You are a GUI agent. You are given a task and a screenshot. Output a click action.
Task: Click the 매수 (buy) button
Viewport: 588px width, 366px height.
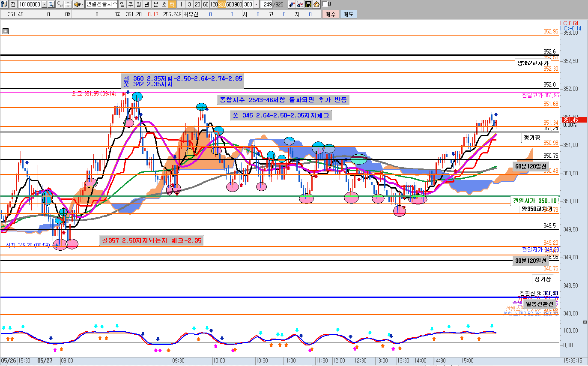[330, 14]
